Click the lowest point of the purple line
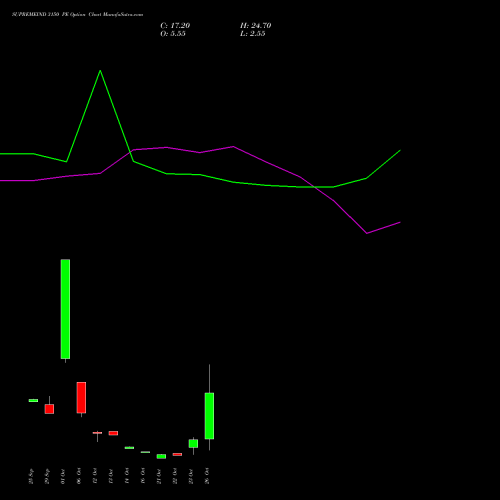500x500 pixels. pos(367,233)
